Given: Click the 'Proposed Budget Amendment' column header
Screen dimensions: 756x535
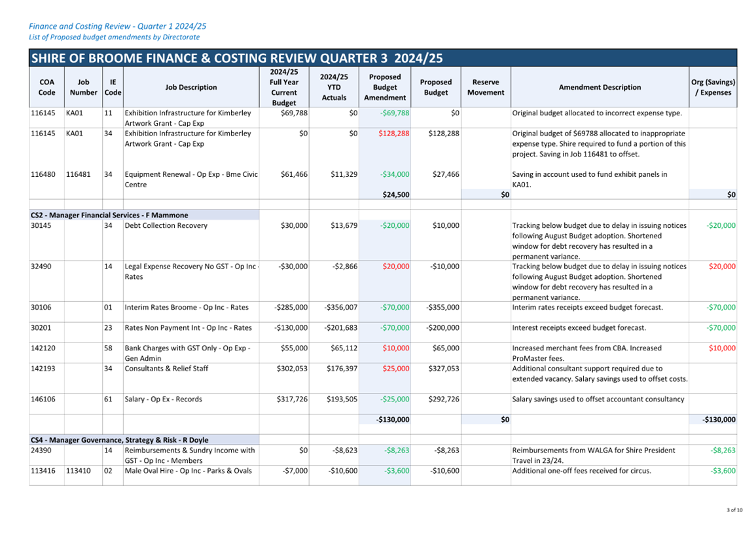Looking at the screenshot, I should click(x=385, y=87).
